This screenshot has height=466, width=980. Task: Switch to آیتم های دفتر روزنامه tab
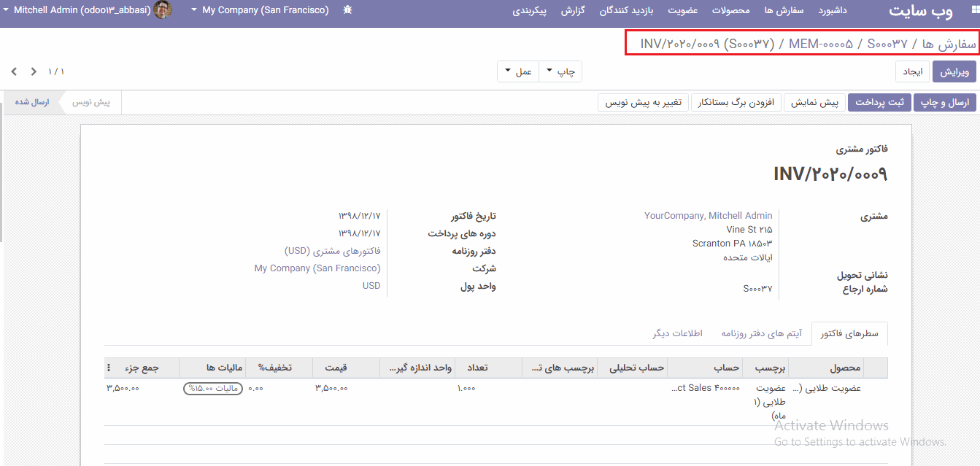pyautogui.click(x=761, y=333)
